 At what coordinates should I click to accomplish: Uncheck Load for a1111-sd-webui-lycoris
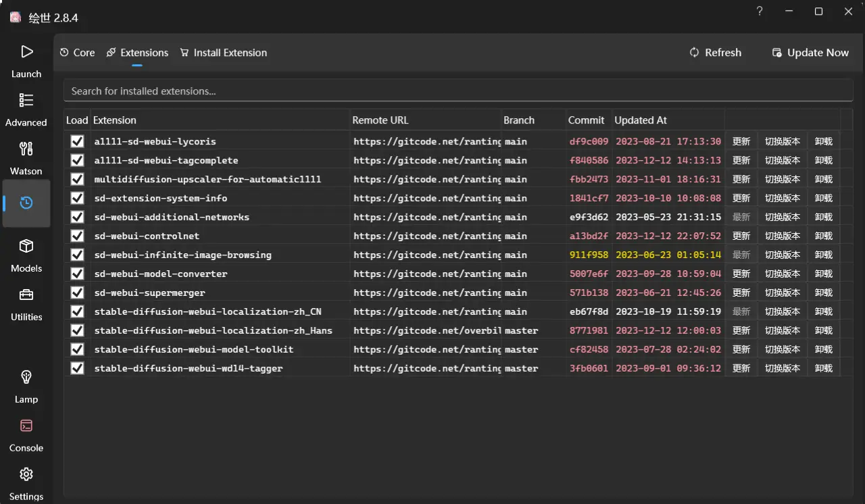[x=77, y=141]
